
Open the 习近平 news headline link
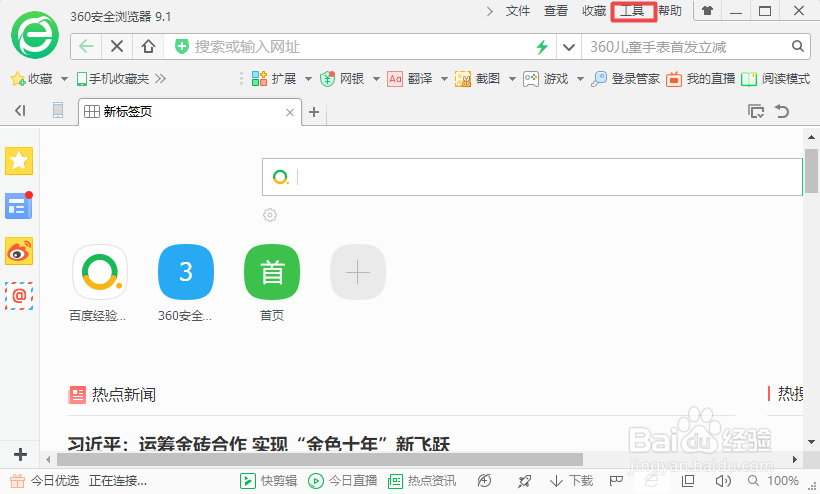(x=259, y=444)
